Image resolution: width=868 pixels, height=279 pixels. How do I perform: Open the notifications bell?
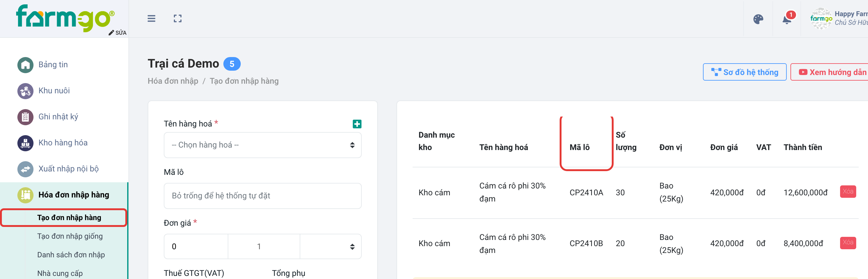tap(787, 20)
